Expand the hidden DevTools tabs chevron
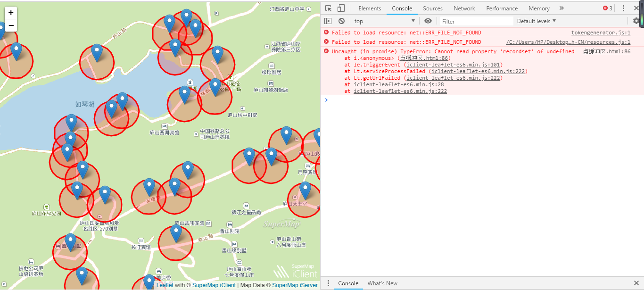This screenshot has width=644, height=290. pyautogui.click(x=561, y=8)
